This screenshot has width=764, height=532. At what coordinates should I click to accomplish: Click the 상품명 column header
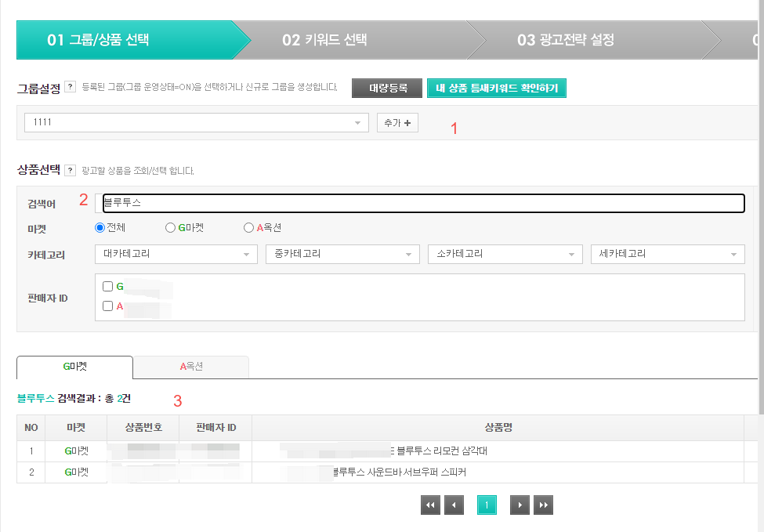point(498,428)
